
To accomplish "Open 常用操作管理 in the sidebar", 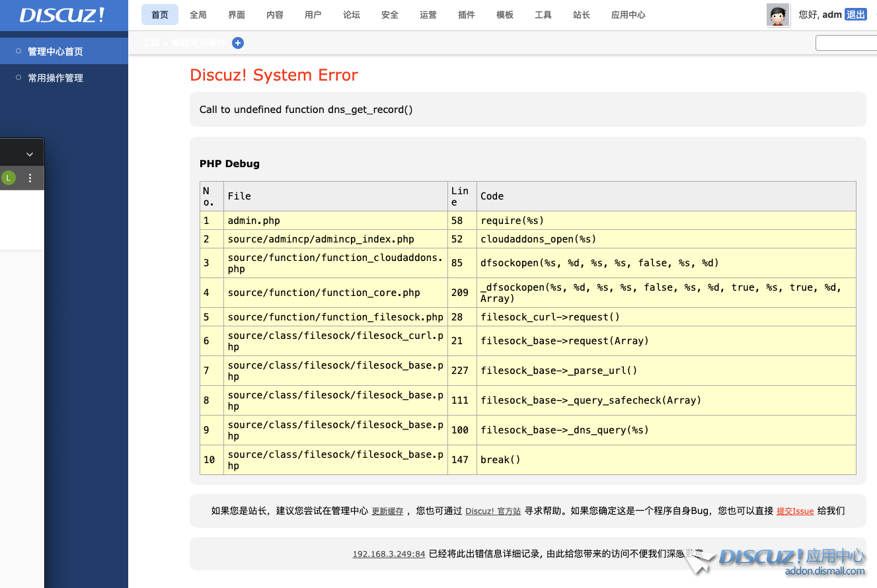I will click(x=56, y=78).
